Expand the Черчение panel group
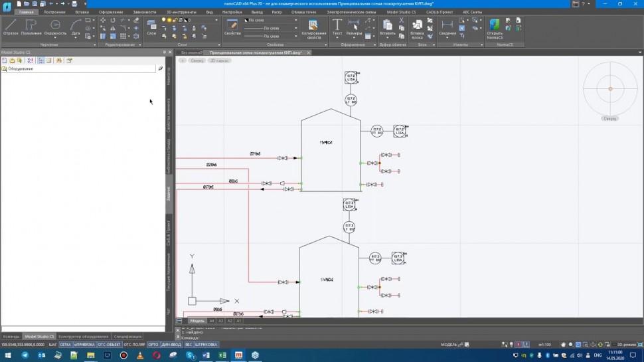This screenshot has height=362, width=644. tap(48, 45)
